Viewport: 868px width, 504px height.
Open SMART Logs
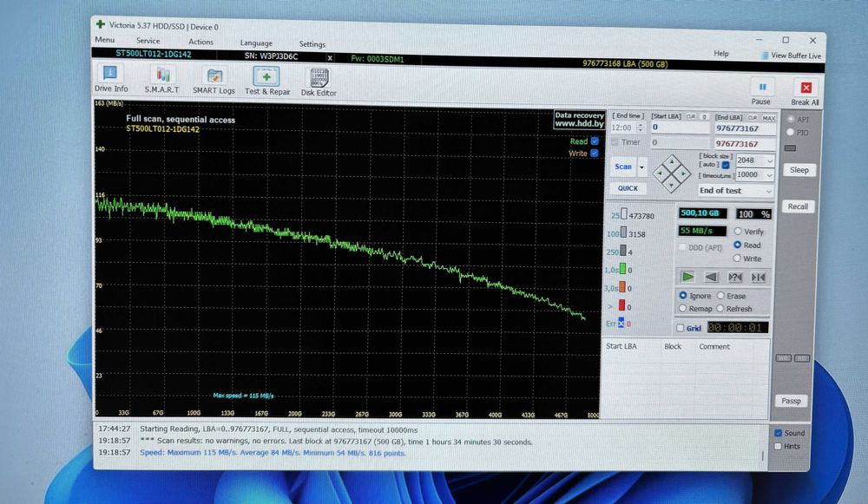214,82
